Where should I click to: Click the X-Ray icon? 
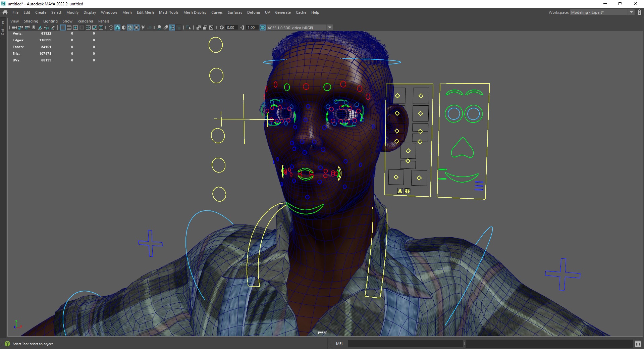[x=199, y=28]
